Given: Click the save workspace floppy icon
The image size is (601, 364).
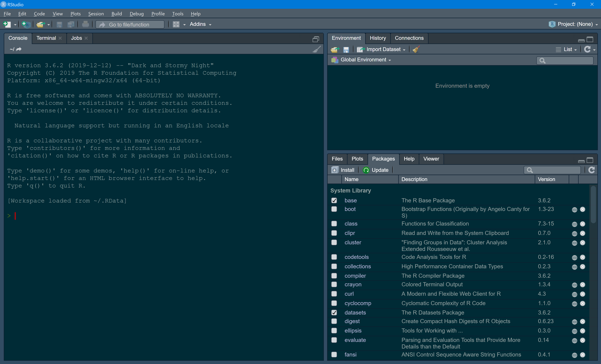Looking at the screenshot, I should tap(346, 50).
